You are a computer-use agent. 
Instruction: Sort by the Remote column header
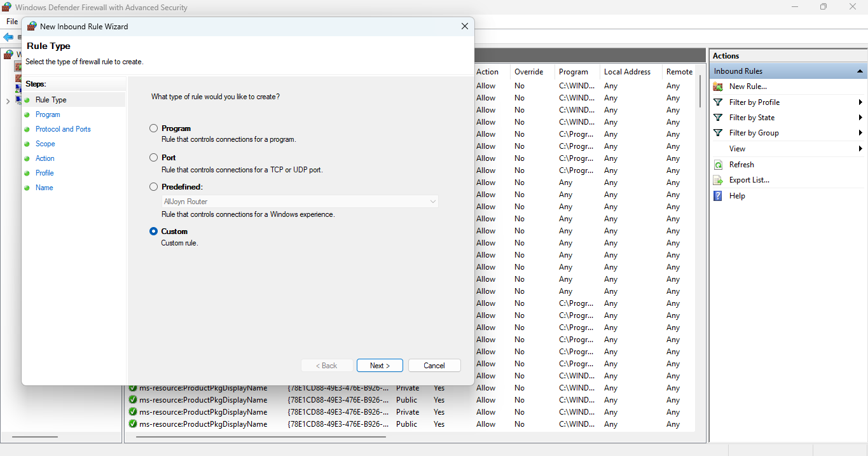pos(679,72)
